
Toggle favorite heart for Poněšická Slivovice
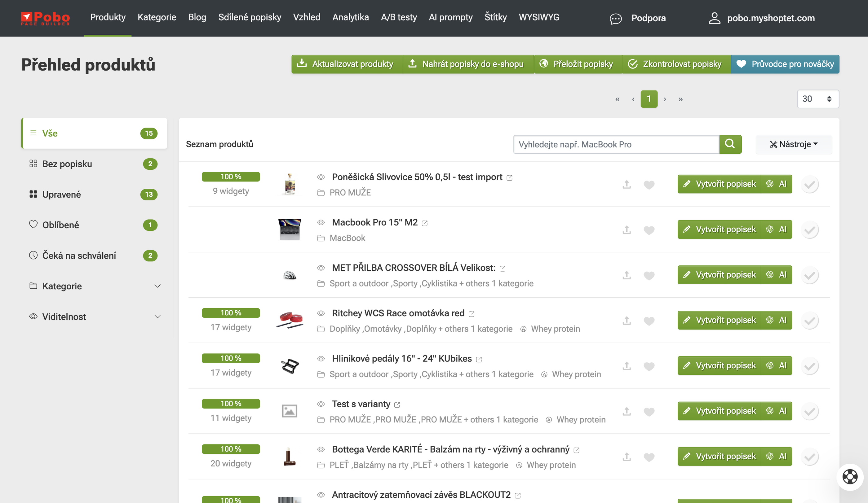coord(649,185)
